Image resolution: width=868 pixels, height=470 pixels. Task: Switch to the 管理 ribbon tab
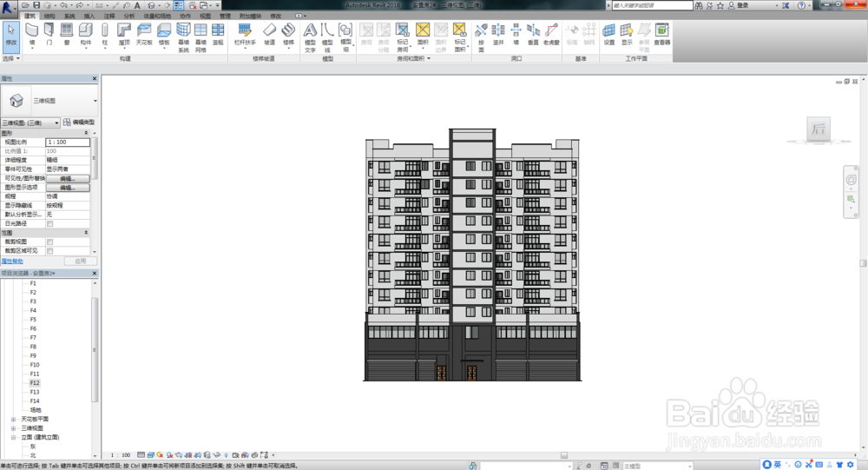(225, 17)
